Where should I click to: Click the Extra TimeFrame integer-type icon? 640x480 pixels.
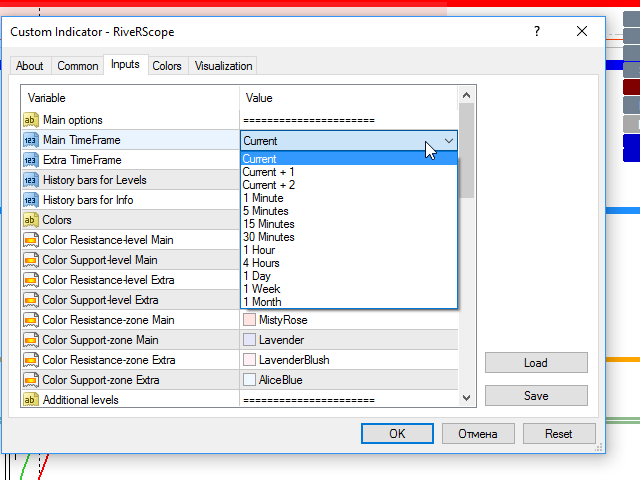coord(31,160)
